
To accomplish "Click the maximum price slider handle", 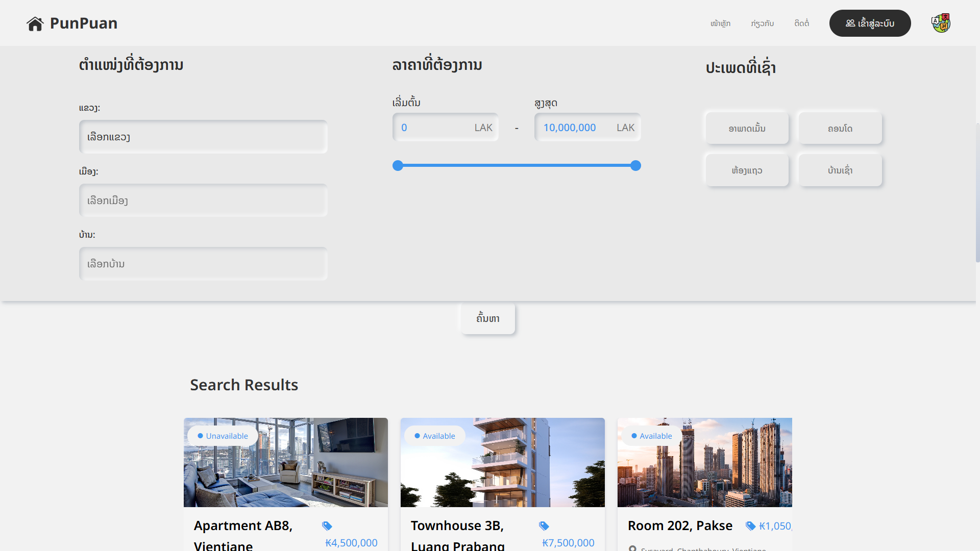I will click(x=635, y=165).
